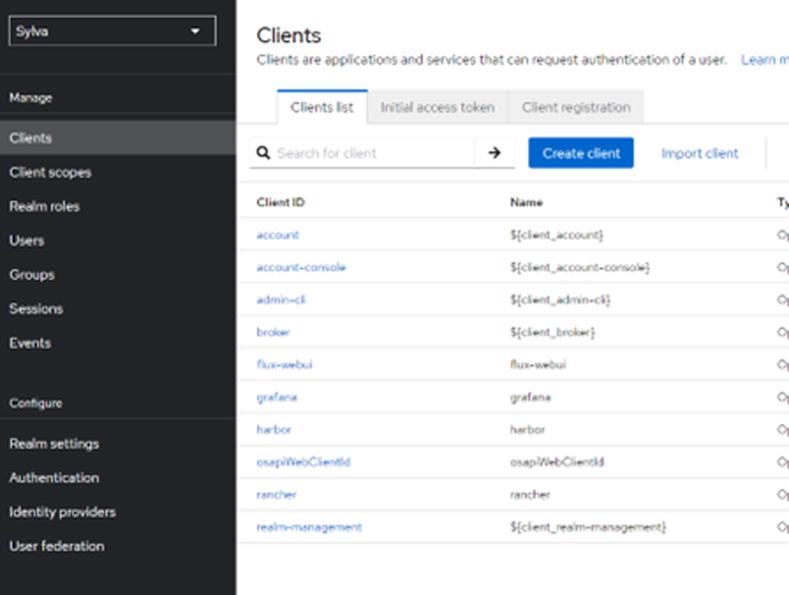Open Realm settings in sidebar
This screenshot has height=595, width=789.
pos(54,444)
